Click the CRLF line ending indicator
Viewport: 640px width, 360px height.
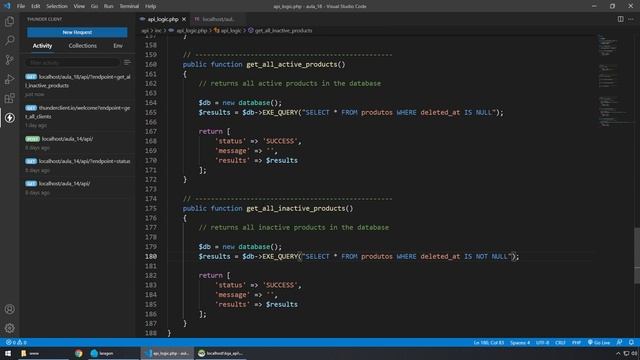click(560, 342)
